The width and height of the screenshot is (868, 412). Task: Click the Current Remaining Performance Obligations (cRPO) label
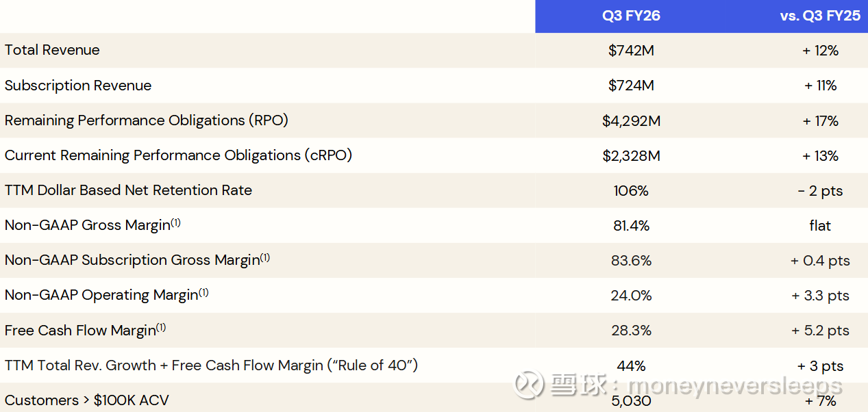tap(178, 155)
